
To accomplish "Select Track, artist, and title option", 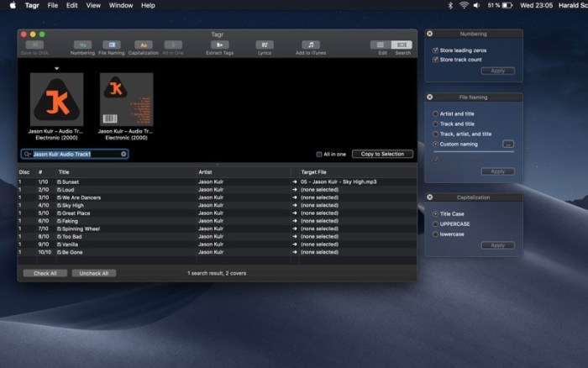I will click(435, 134).
